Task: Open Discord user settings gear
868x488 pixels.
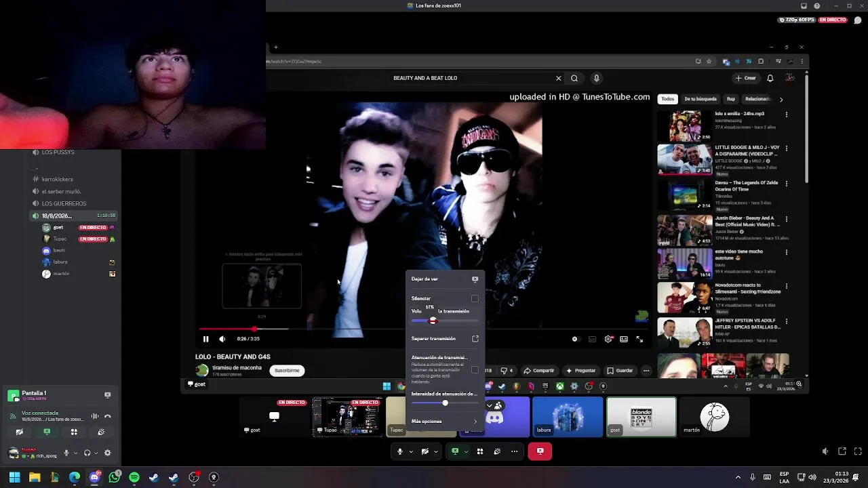Action: (x=107, y=453)
